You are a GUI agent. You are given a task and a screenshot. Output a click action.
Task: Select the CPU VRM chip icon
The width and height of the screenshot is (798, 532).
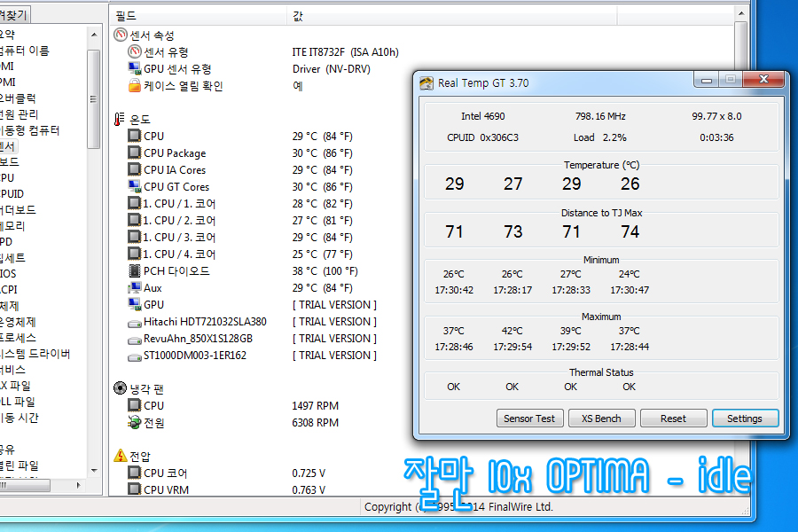point(135,489)
